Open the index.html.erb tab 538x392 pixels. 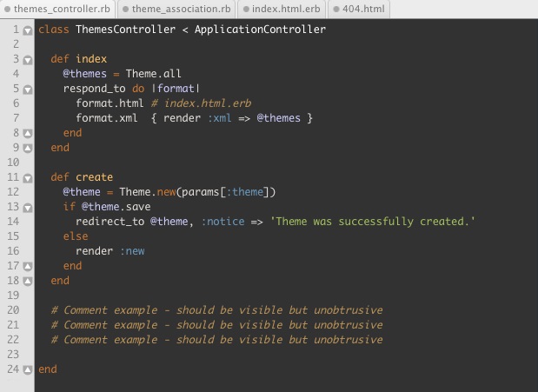[282, 9]
